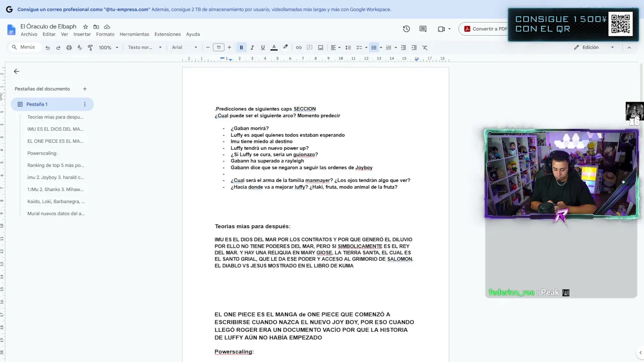Redo the last action
Screen dimensions: 644x362
tap(58, 48)
